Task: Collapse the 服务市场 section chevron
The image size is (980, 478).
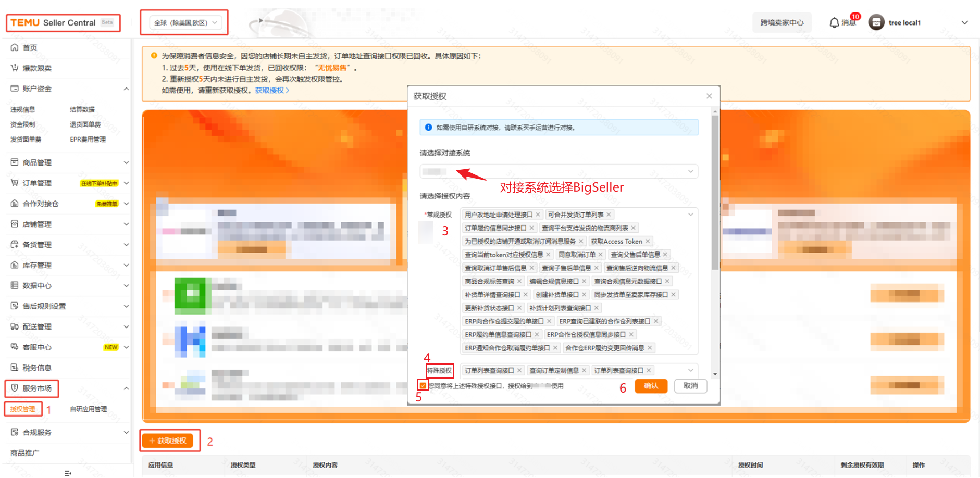Action: 126,388
